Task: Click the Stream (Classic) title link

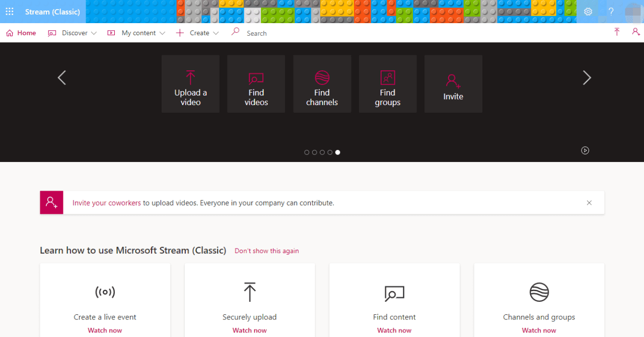Action: coord(52,11)
